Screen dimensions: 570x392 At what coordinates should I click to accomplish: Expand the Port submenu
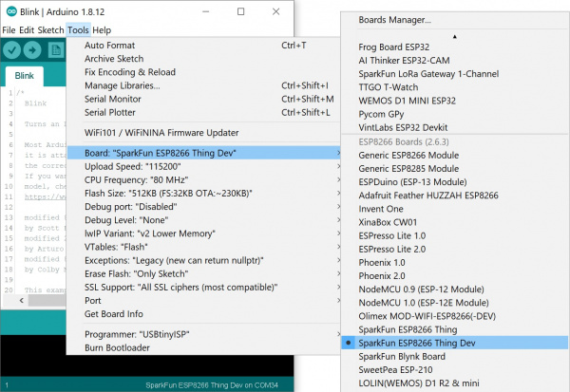point(203,301)
